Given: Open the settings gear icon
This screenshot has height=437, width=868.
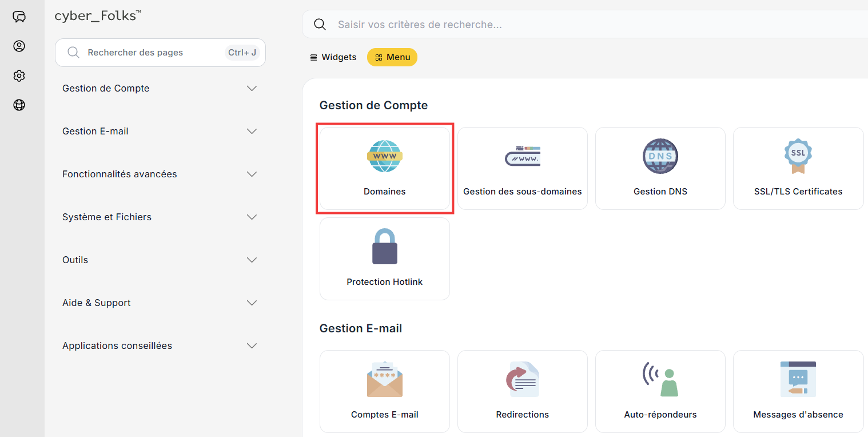Looking at the screenshot, I should 19,76.
